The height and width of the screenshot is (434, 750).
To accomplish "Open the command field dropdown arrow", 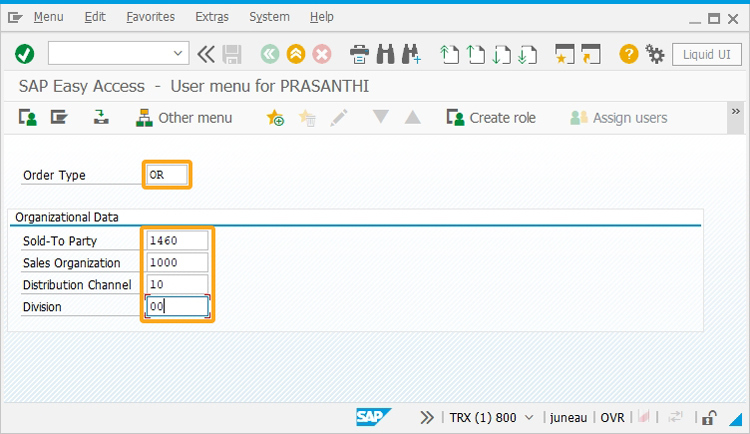I will click(x=178, y=53).
